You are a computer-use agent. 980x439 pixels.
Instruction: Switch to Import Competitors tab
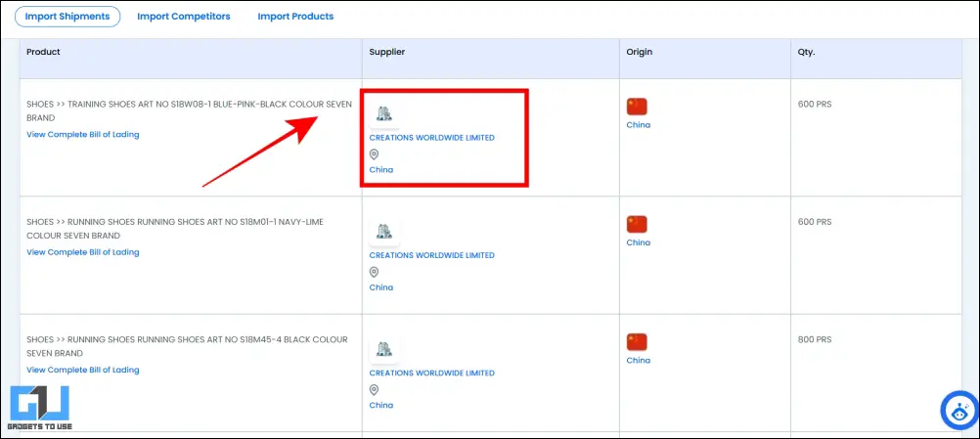[184, 17]
